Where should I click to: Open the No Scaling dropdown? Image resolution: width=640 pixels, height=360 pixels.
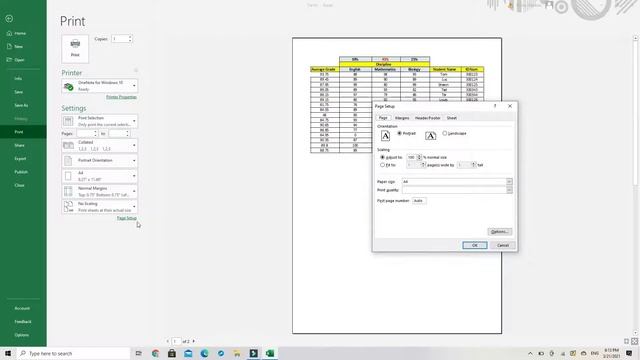point(100,207)
